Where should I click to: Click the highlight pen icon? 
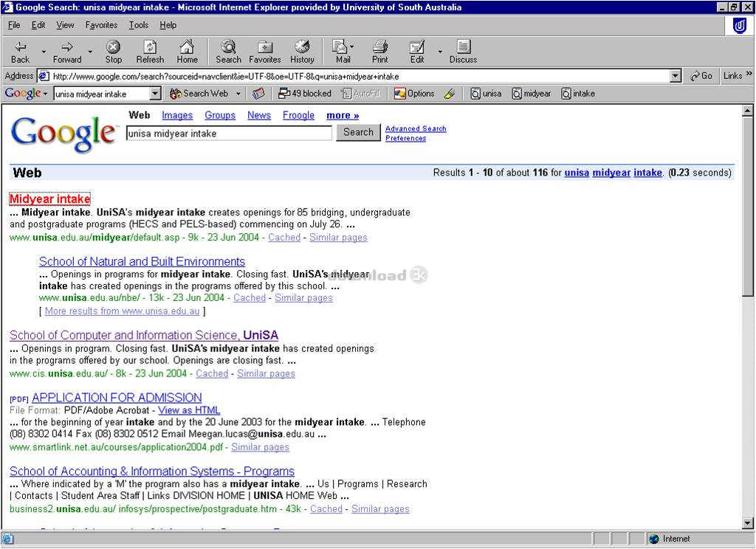[450, 94]
